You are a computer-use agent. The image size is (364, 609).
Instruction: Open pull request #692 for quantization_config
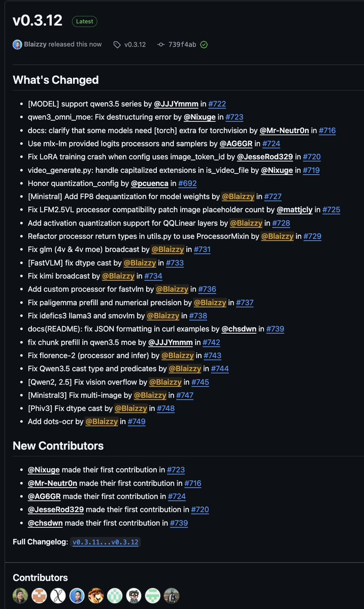[187, 183]
